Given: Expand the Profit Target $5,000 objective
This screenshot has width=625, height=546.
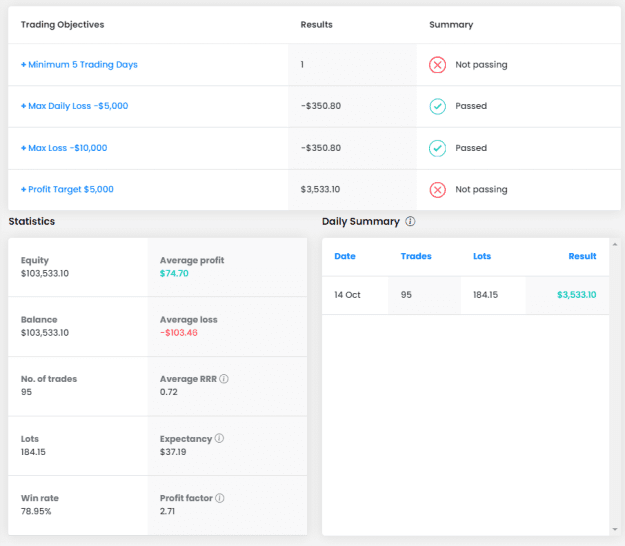Looking at the screenshot, I should coord(67,189).
